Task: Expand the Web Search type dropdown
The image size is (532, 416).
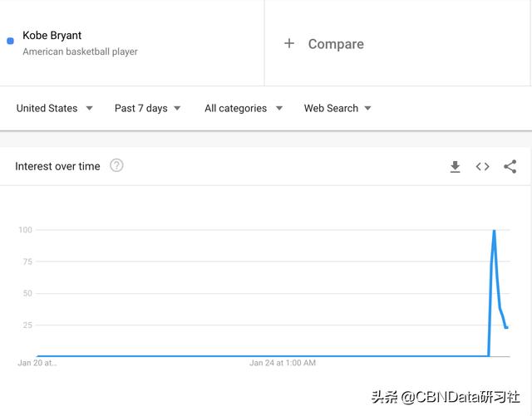Action: pyautogui.click(x=337, y=108)
